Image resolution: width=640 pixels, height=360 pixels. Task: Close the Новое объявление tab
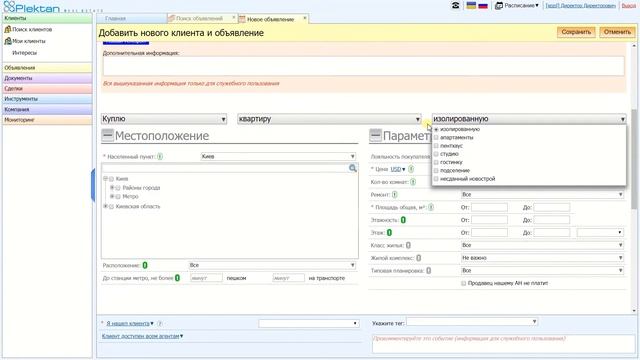[304, 18]
